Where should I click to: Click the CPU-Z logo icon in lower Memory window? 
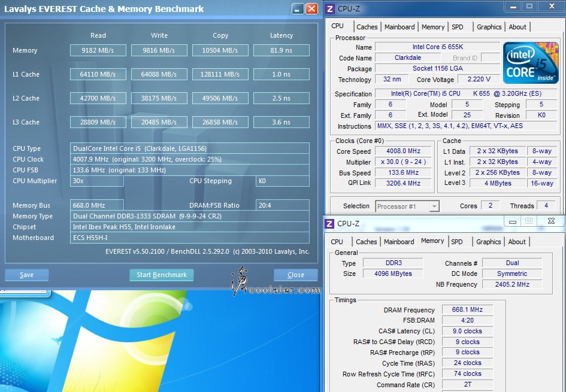click(x=329, y=224)
